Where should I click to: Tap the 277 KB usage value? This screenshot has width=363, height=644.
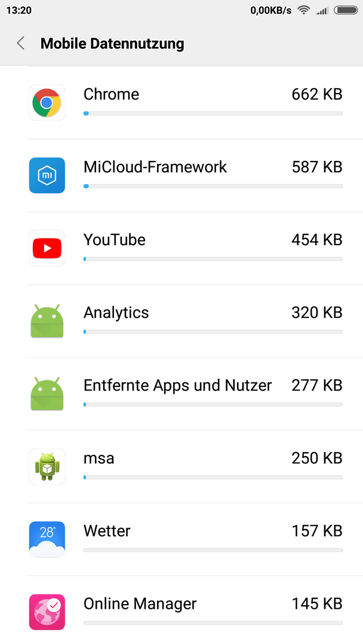point(317,385)
